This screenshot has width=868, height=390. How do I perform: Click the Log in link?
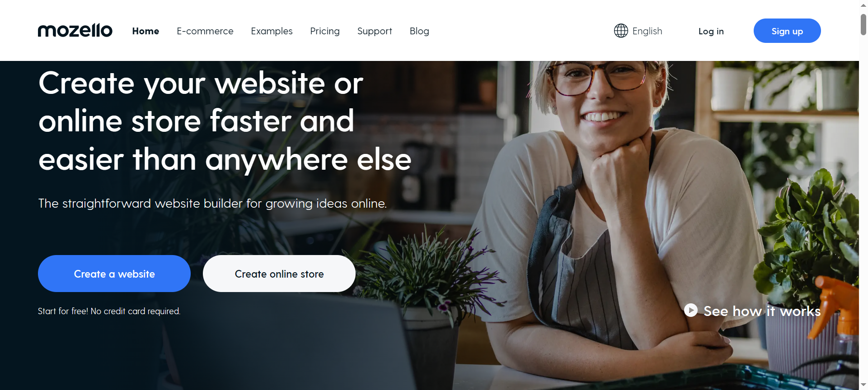[711, 31]
